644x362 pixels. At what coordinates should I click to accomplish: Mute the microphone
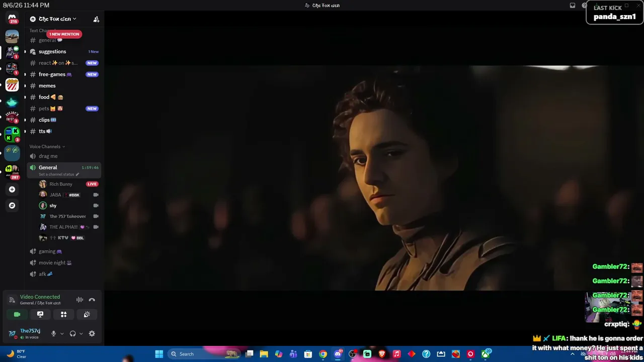tap(53, 333)
